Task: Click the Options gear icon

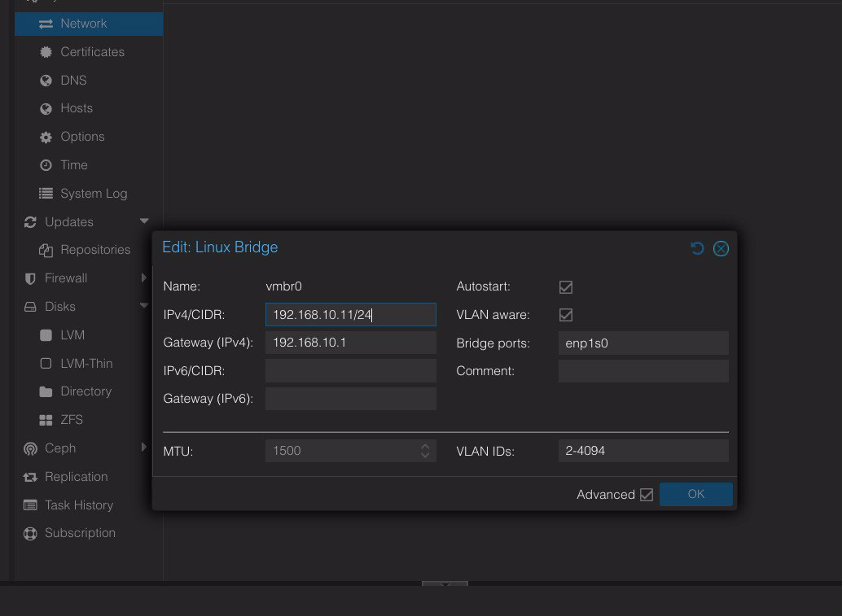Action: 46,138
